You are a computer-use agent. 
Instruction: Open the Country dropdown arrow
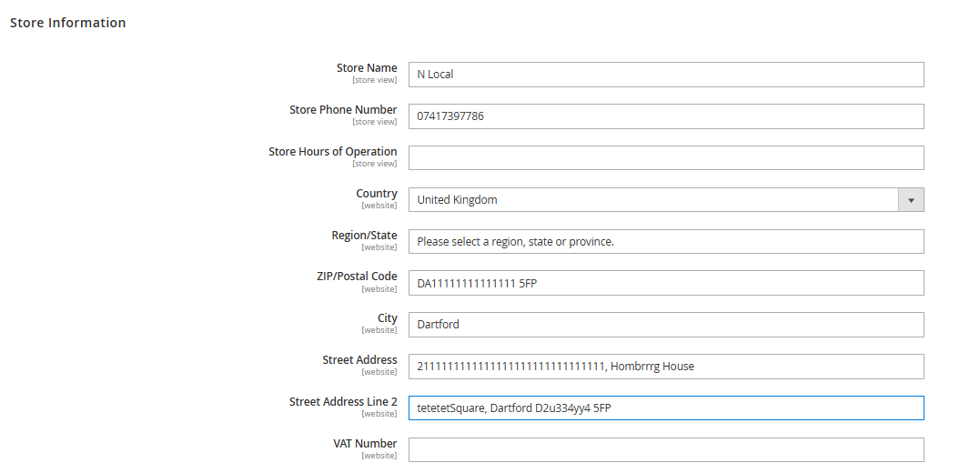coord(911,200)
